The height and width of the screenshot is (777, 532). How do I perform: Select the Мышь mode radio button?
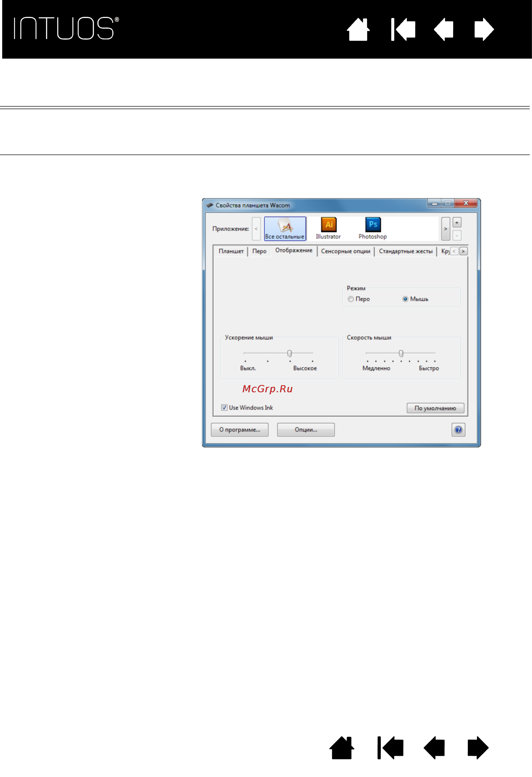[x=405, y=299]
